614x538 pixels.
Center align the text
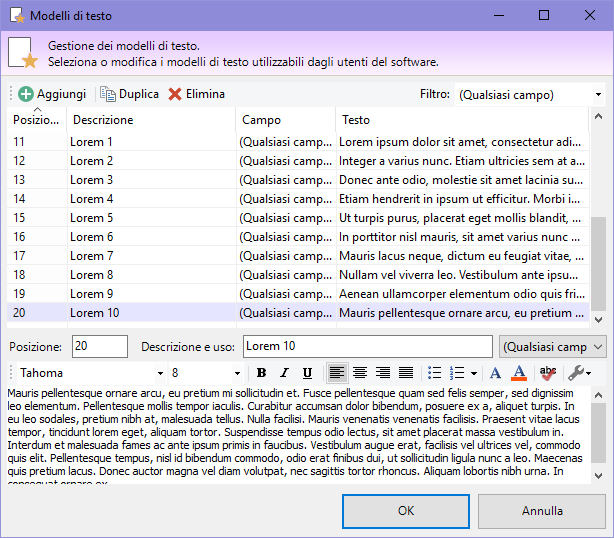[361, 373]
